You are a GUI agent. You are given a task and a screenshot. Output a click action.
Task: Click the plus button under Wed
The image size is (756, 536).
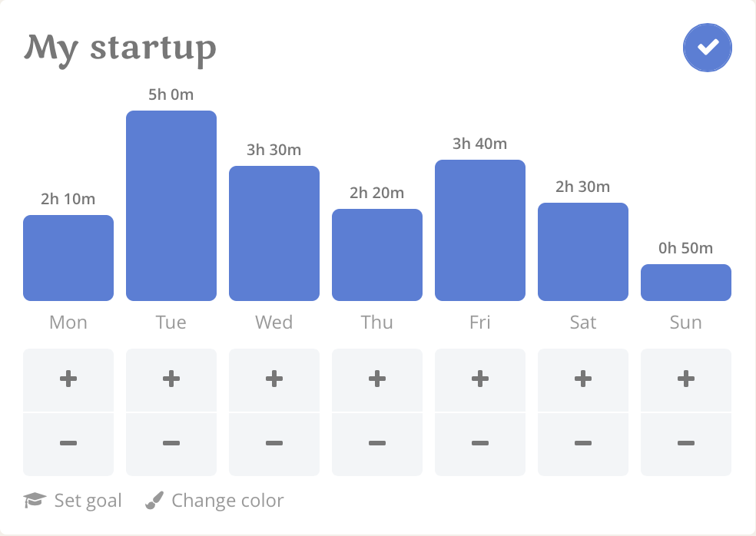(x=274, y=379)
